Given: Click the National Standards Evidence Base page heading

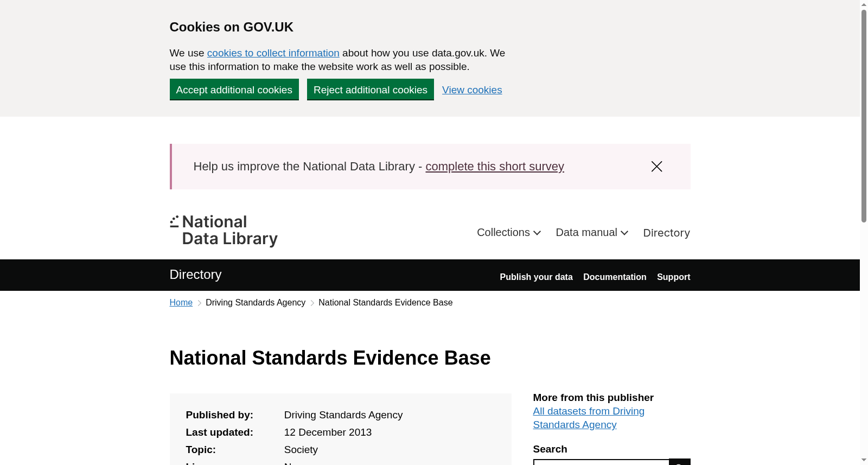Looking at the screenshot, I should point(330,358).
